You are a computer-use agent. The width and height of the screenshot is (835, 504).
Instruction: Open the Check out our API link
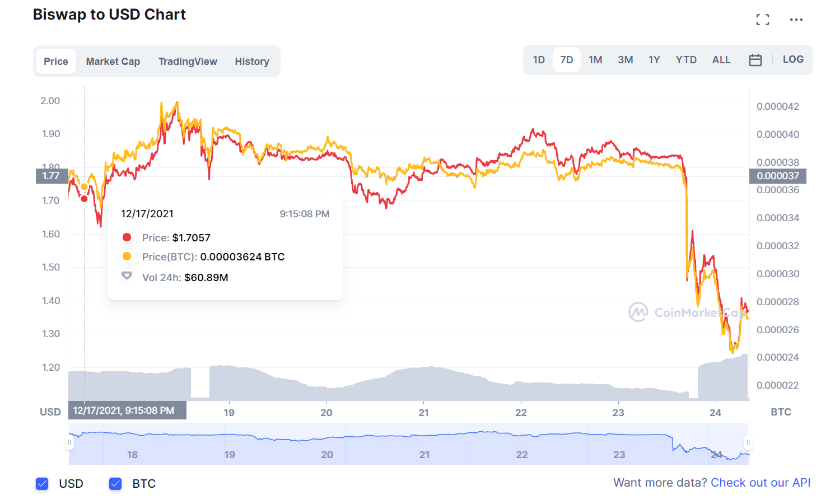tap(761, 483)
